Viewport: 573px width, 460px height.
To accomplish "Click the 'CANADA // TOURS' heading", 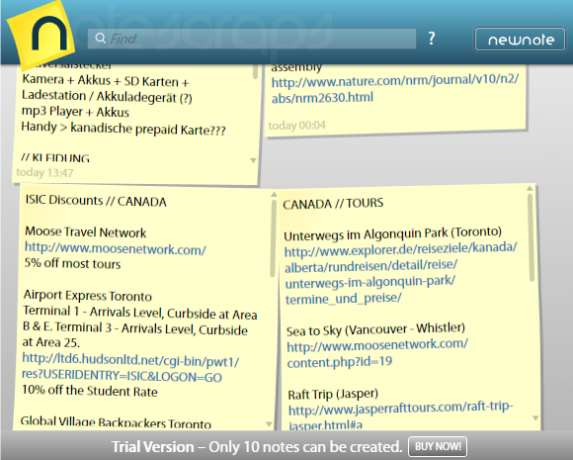I will click(x=333, y=204).
